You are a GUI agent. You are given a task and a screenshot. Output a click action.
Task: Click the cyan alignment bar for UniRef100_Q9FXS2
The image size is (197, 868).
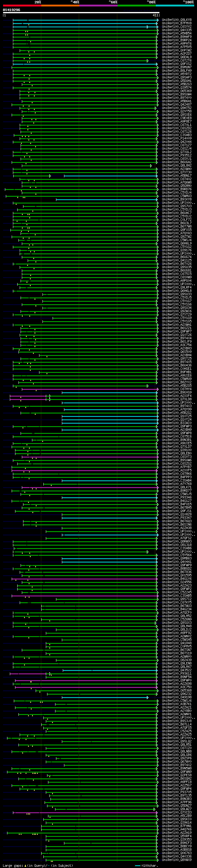(85, 64)
